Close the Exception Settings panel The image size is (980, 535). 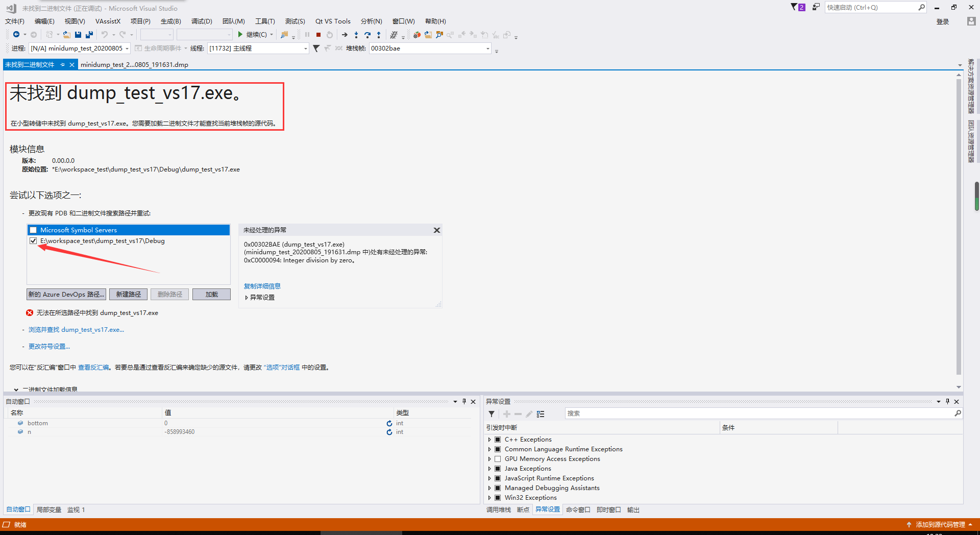pyautogui.click(x=957, y=402)
